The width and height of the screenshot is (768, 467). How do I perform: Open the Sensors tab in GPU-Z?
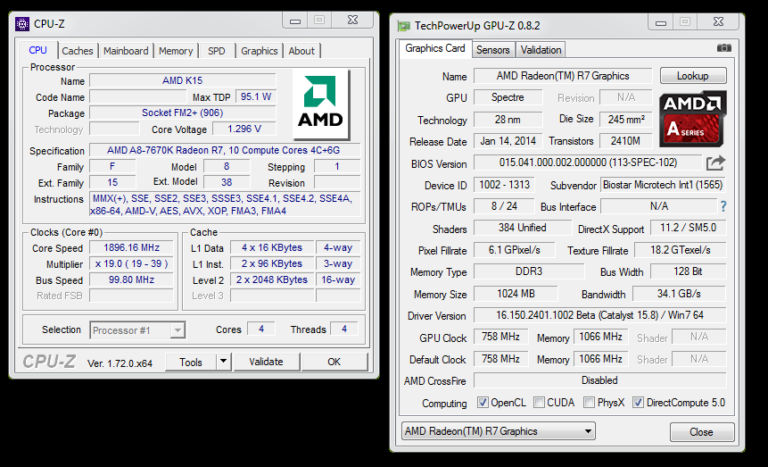pyautogui.click(x=493, y=49)
